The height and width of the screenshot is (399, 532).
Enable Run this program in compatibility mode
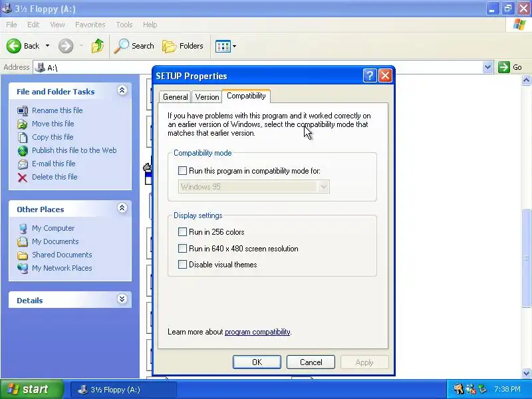coord(182,171)
